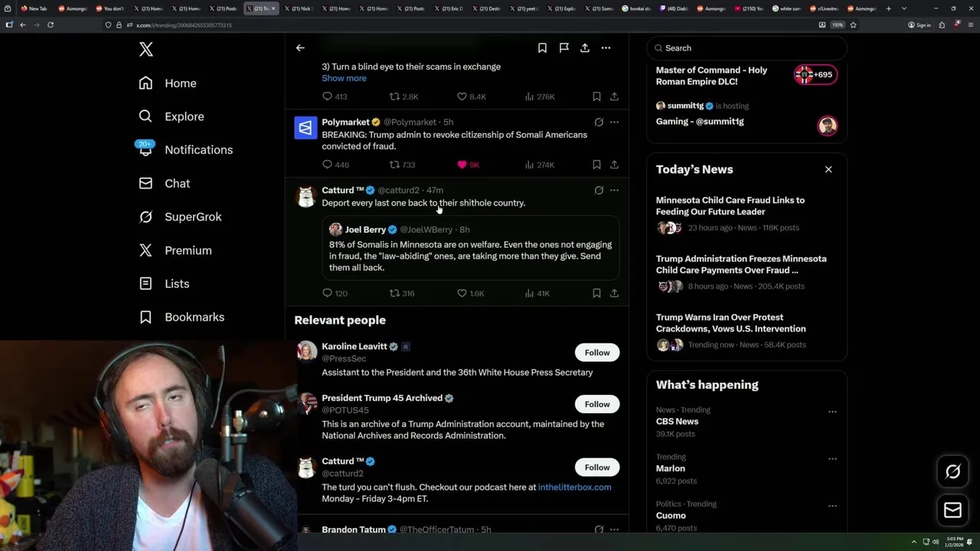Repost the post with 2.8K reposts
The height and width of the screenshot is (551, 980).
[x=404, y=96]
